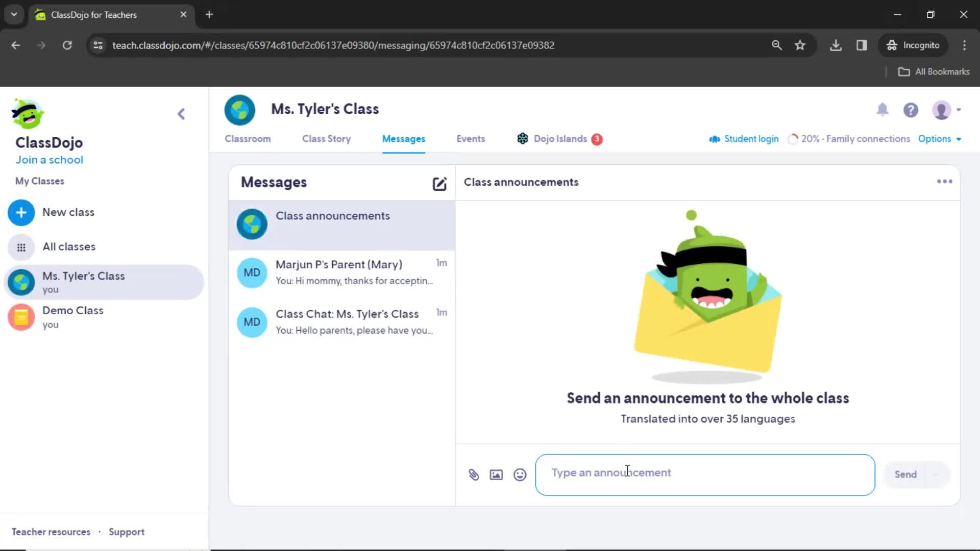This screenshot has width=980, height=551.
Task: Select Demo Class in sidebar
Action: (x=104, y=317)
